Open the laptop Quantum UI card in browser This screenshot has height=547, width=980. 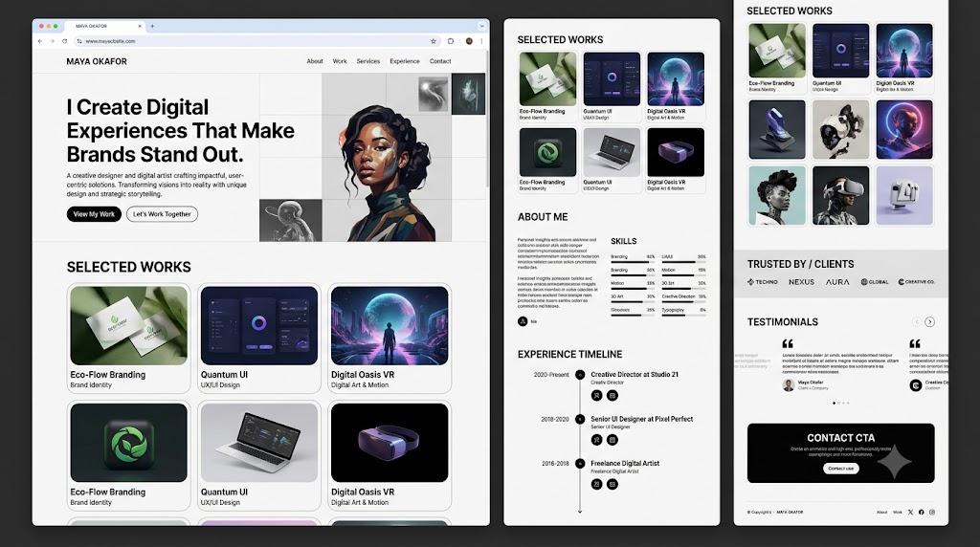click(x=259, y=455)
